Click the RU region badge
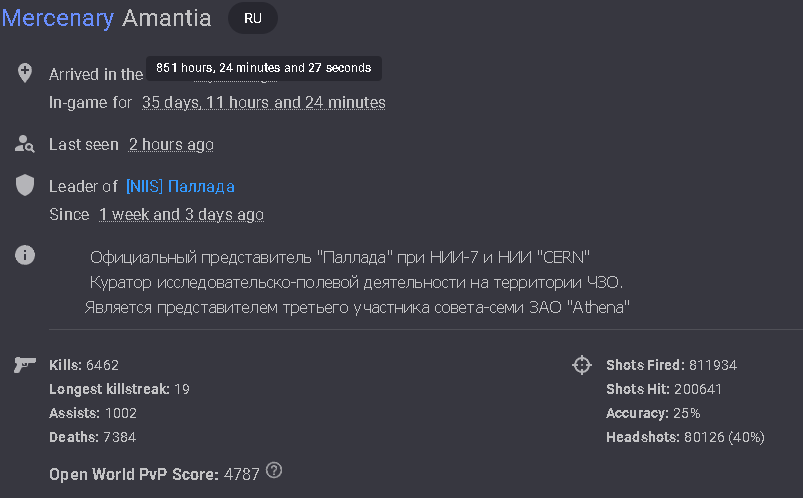 point(253,18)
